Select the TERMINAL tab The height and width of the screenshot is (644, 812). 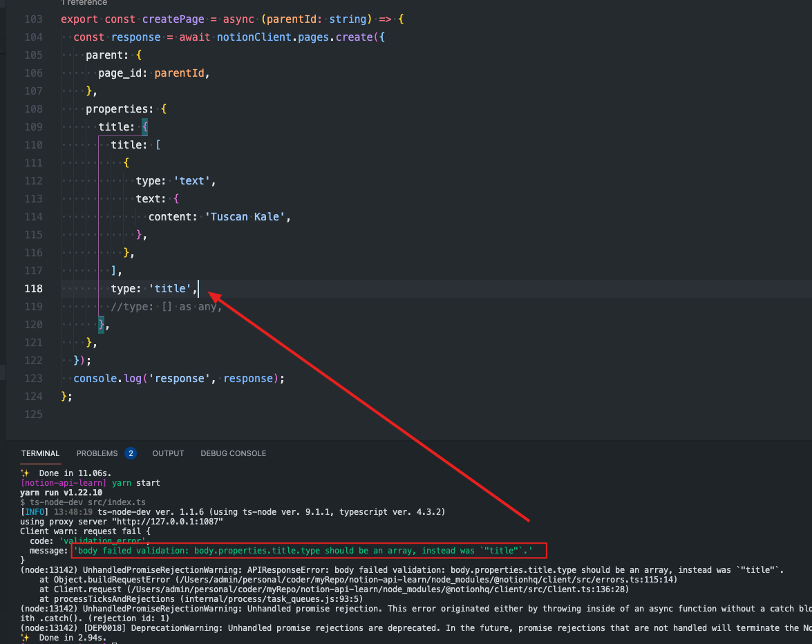coord(40,453)
